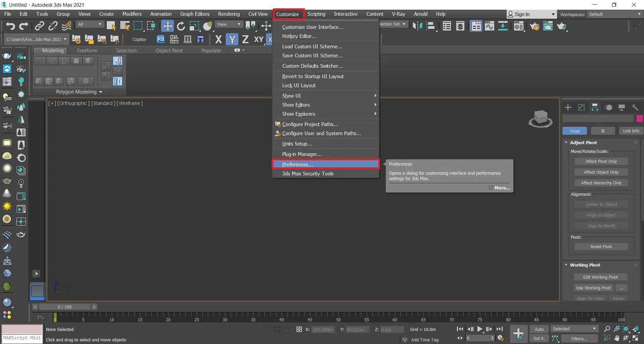This screenshot has height=344, width=644.
Task: Click the Undo arrow in main toolbar
Action: pos(10,26)
